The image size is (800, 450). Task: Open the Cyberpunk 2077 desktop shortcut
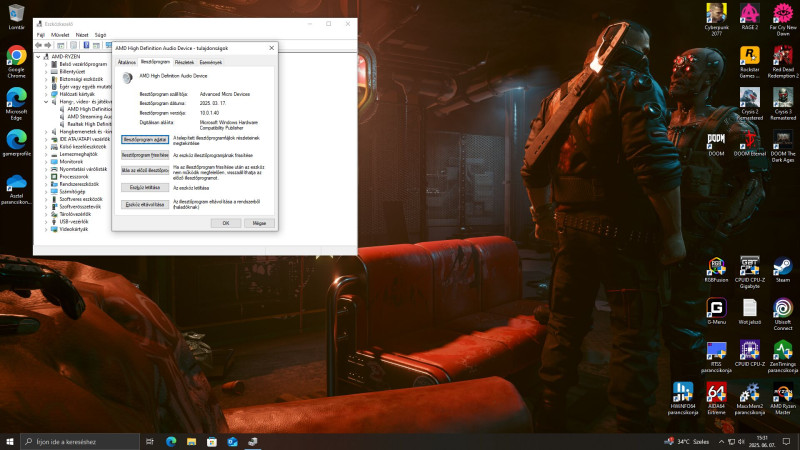716,19
